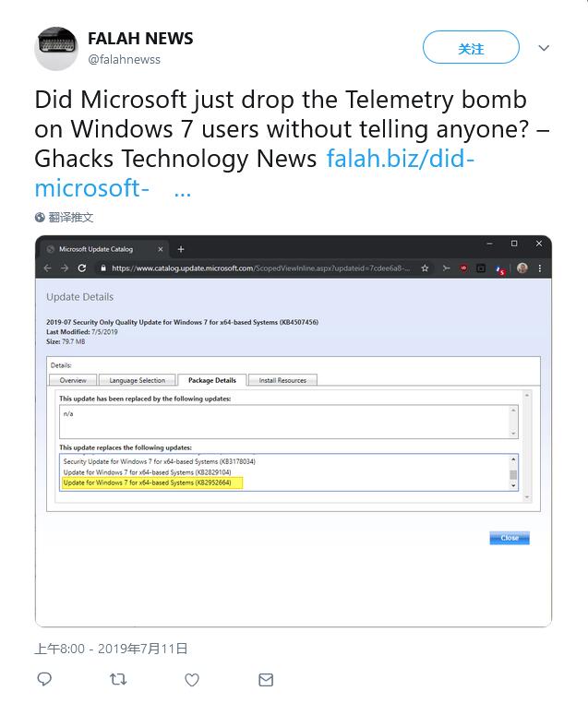This screenshot has height=715, width=588.
Task: Open the embedded Update Catalog screenshot
Action: click(x=293, y=431)
